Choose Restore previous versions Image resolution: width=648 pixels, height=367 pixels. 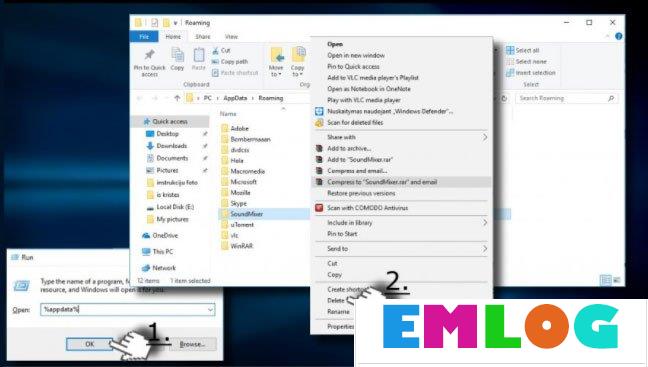(x=361, y=193)
